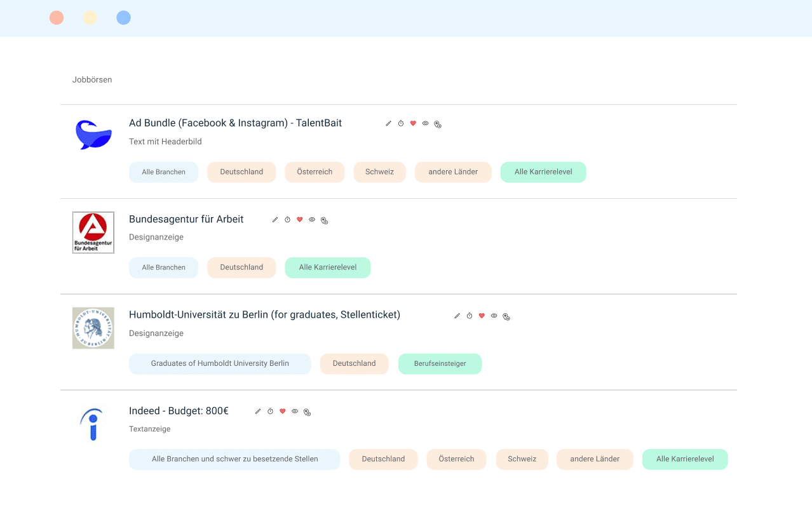Click 'Alle Branchen' tag in the TalentBait row

click(x=163, y=172)
